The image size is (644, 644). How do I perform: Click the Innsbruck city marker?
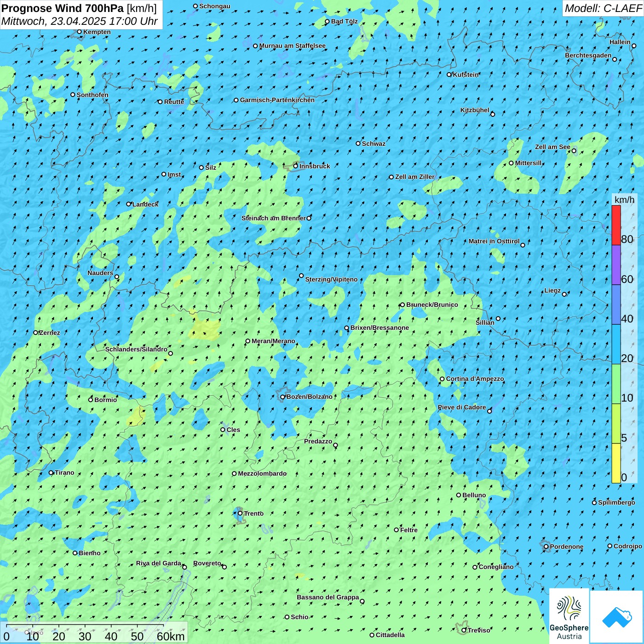click(296, 166)
